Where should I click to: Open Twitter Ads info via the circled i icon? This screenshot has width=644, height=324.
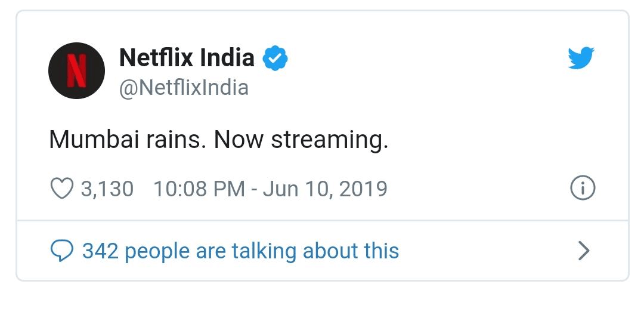tap(583, 188)
